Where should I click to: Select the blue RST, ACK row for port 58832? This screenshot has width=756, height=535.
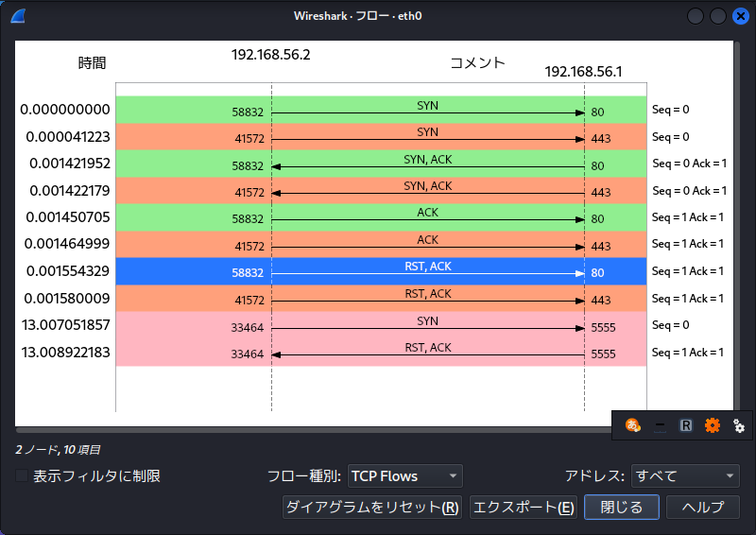tap(381, 271)
